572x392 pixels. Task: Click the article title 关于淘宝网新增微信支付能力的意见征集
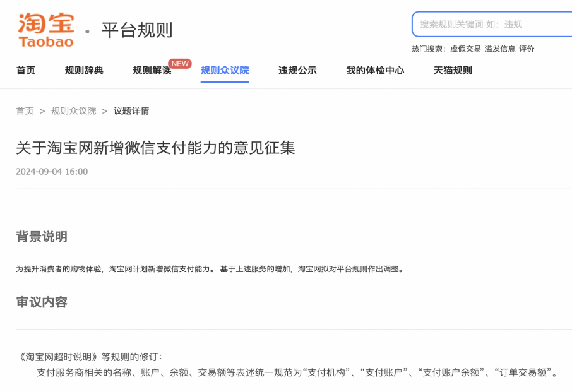[x=155, y=148]
